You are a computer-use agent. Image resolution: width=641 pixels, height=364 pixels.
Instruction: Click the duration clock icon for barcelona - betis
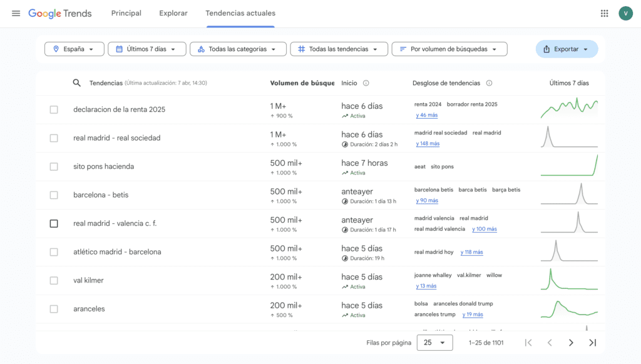345,201
